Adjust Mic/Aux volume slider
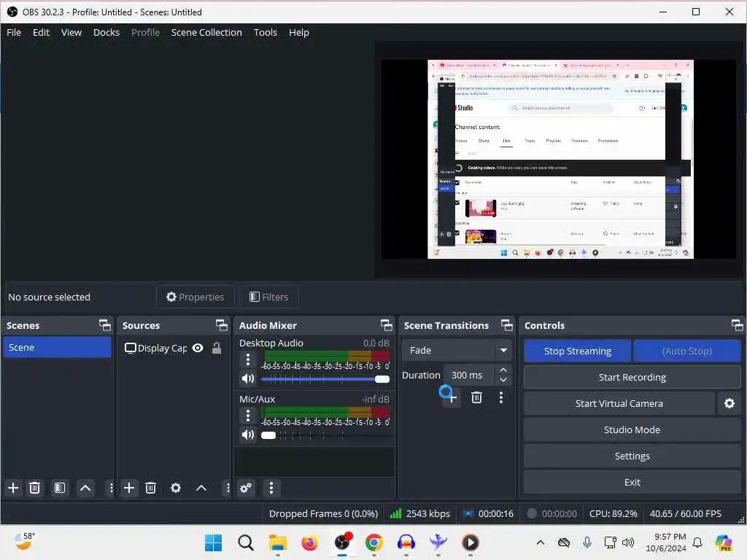Viewport: 747px width, 560px height. tap(325, 435)
